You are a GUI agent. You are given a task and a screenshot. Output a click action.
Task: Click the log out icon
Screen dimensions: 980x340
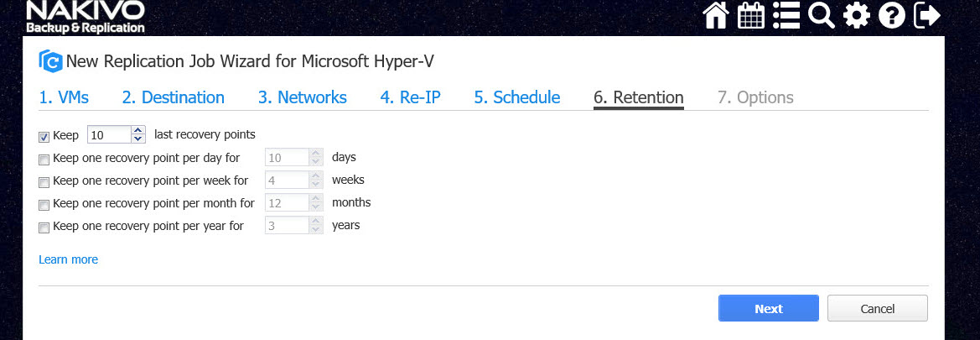click(926, 16)
